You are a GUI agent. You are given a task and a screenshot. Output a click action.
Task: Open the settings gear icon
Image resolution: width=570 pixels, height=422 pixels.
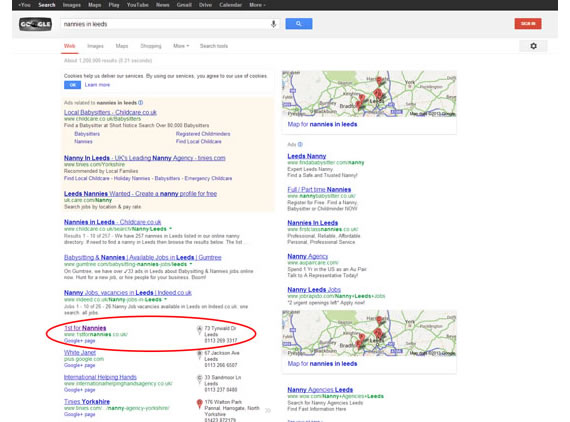[x=533, y=46]
